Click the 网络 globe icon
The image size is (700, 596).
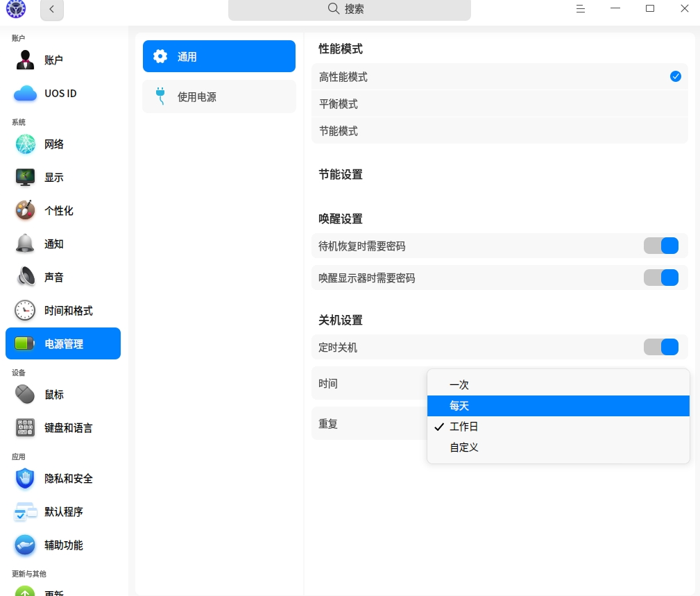26,144
